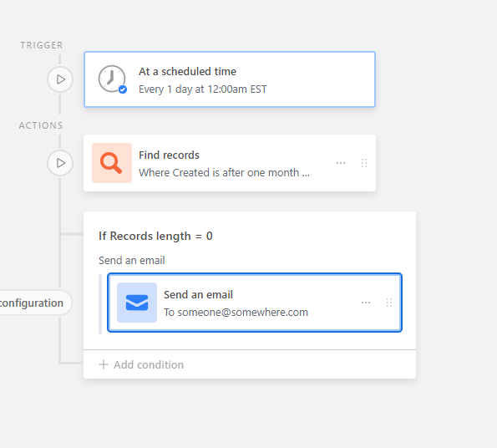Image resolution: width=497 pixels, height=448 pixels.
Task: Select the blue check badge on clock
Action: [123, 89]
